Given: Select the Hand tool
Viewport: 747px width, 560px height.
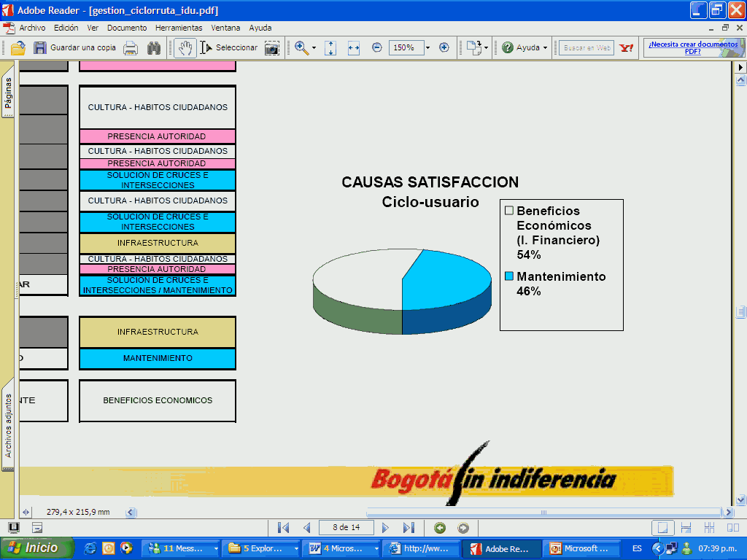Looking at the screenshot, I should 185,48.
